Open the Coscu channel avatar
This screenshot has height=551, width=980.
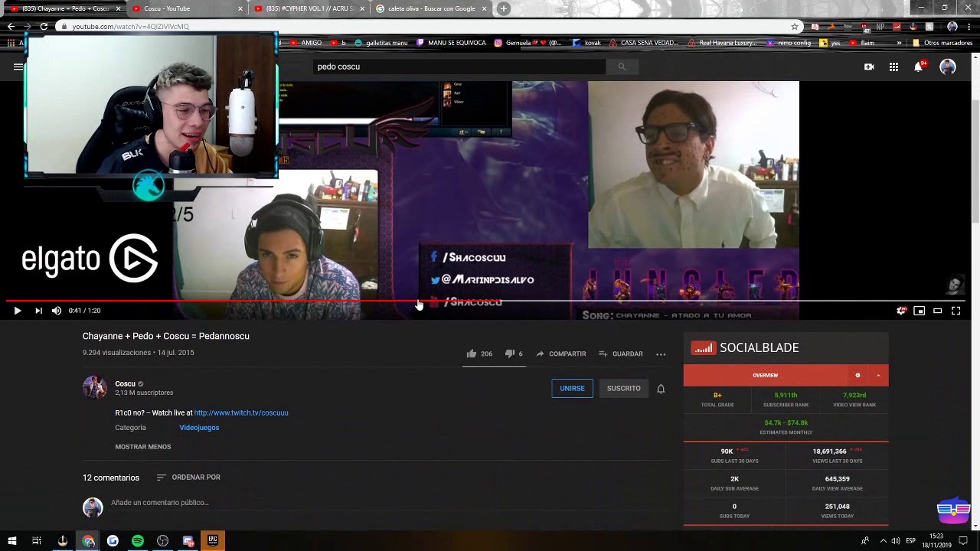[95, 388]
